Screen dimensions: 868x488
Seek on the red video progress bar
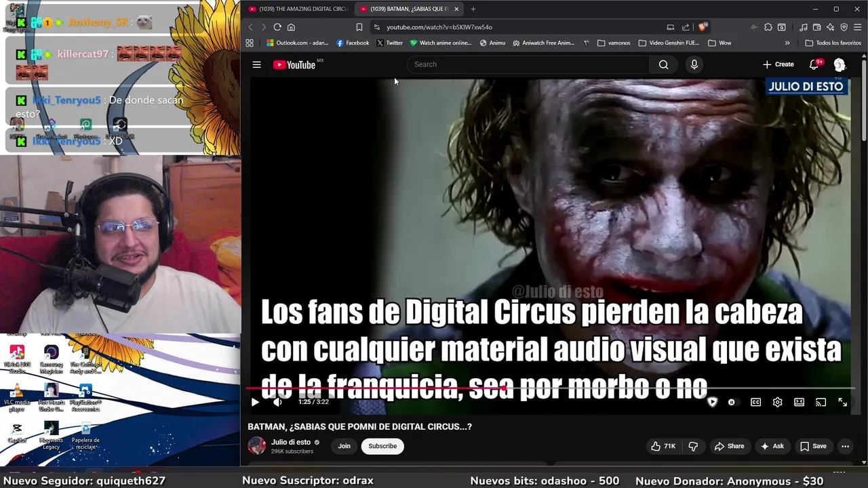[x=551, y=389]
